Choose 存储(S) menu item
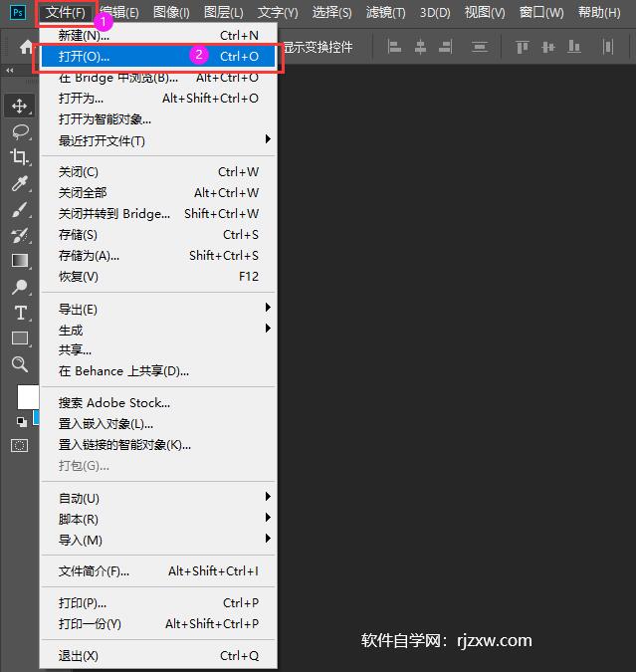636x672 pixels. (x=158, y=234)
